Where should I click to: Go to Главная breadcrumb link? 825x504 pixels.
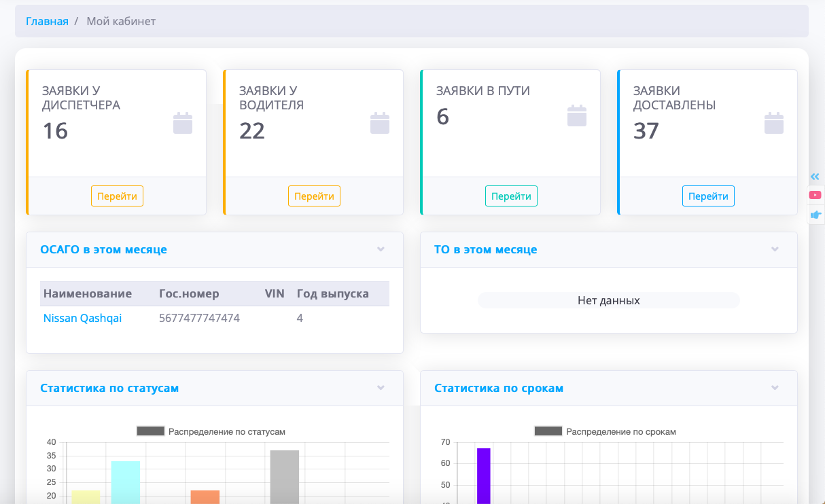pyautogui.click(x=47, y=21)
